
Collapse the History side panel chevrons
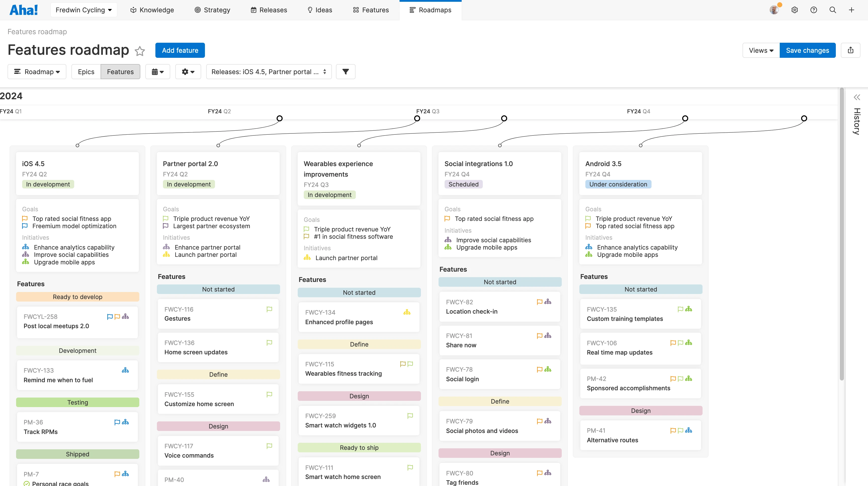click(x=857, y=97)
